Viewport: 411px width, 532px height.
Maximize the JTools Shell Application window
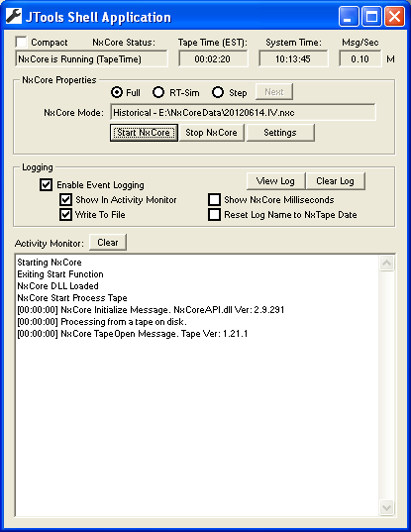(x=371, y=16)
